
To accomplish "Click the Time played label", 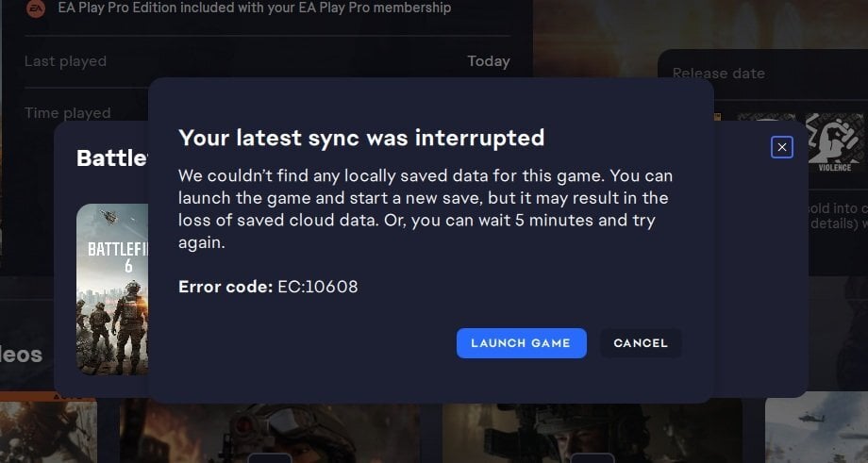I will [67, 112].
